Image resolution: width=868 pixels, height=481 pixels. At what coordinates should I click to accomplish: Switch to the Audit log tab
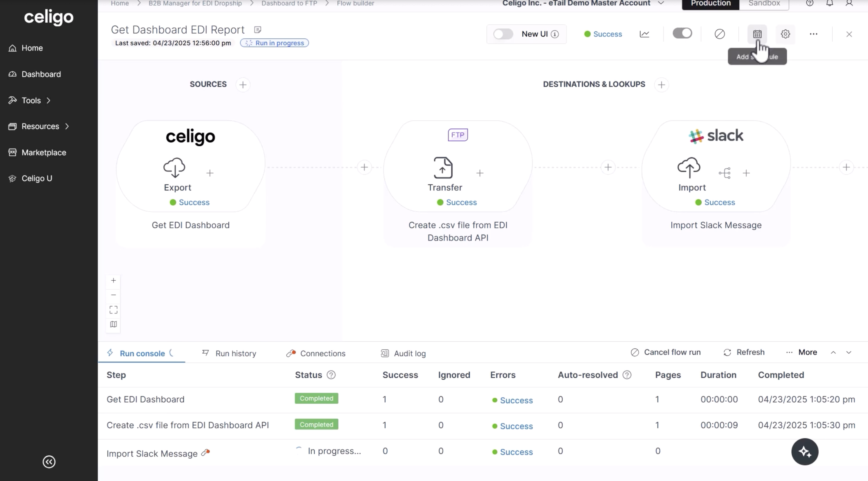click(x=403, y=353)
